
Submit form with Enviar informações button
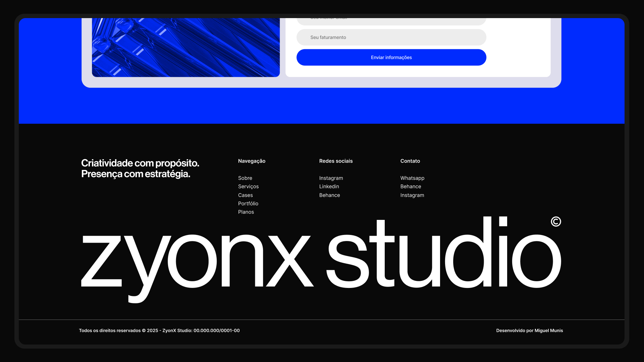(x=391, y=57)
